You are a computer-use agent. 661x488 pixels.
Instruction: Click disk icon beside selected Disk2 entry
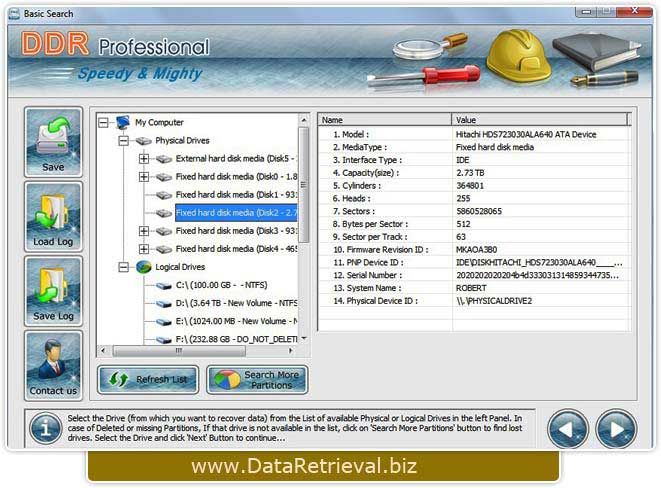tap(164, 213)
